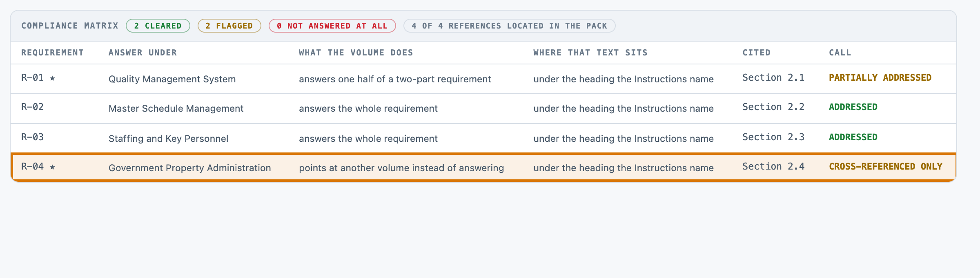Click the CITED column header
The height and width of the screenshot is (278, 980).
click(756, 53)
